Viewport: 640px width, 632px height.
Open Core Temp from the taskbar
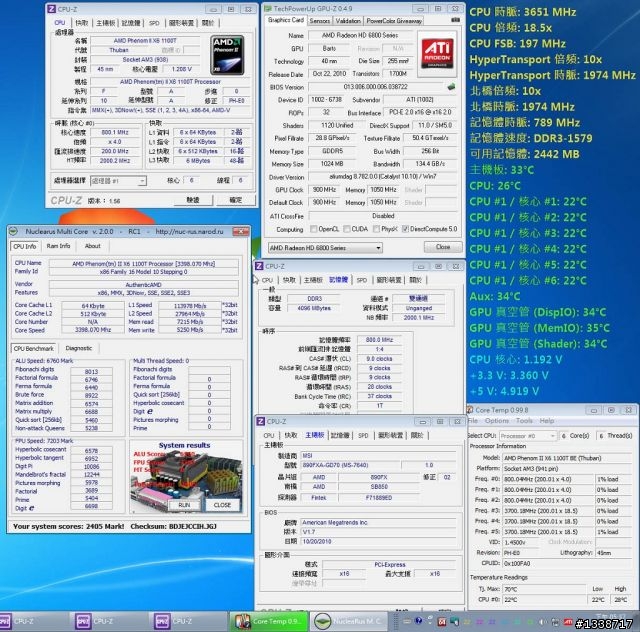(270, 621)
